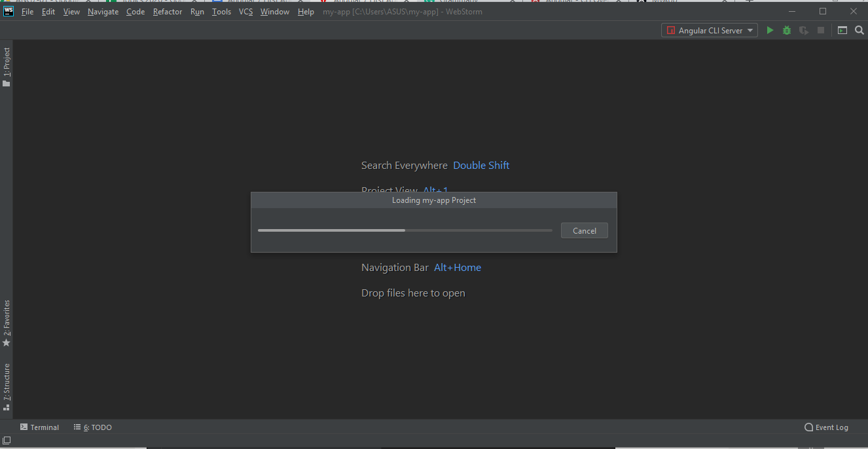Click the Search Everywhere hint text
The width and height of the screenshot is (868, 449).
point(405,166)
